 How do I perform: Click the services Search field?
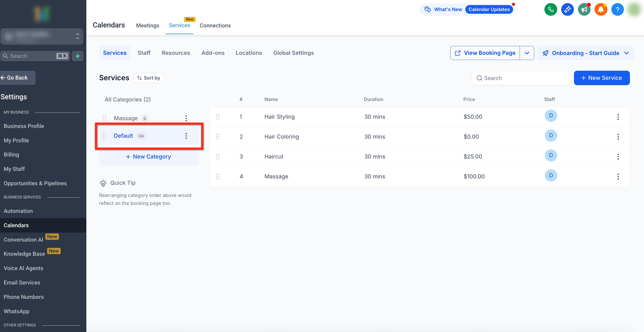click(521, 78)
